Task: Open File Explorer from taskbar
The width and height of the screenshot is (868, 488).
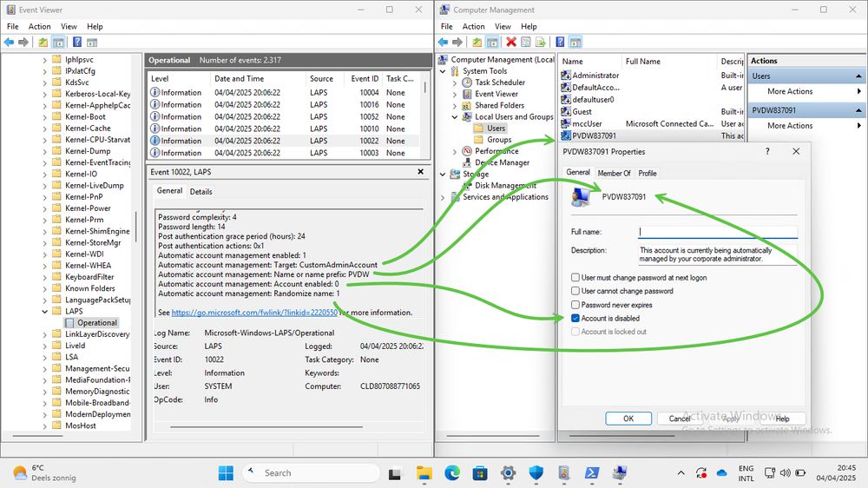Action: pyautogui.click(x=424, y=473)
